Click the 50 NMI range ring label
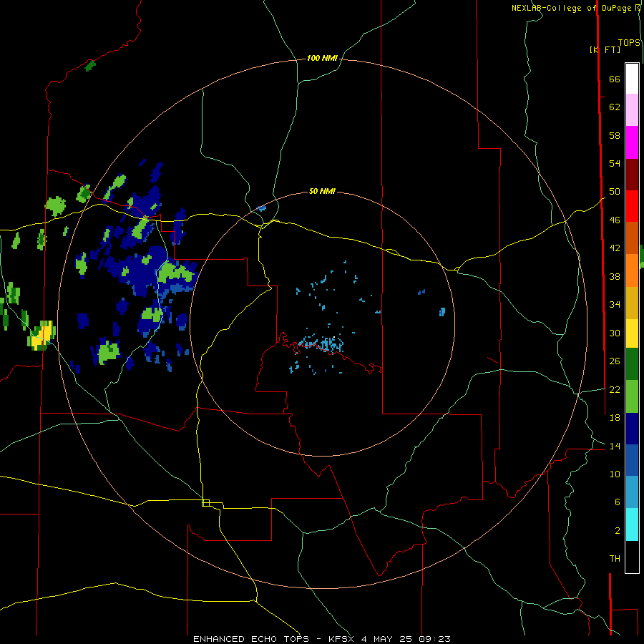 tap(322, 191)
